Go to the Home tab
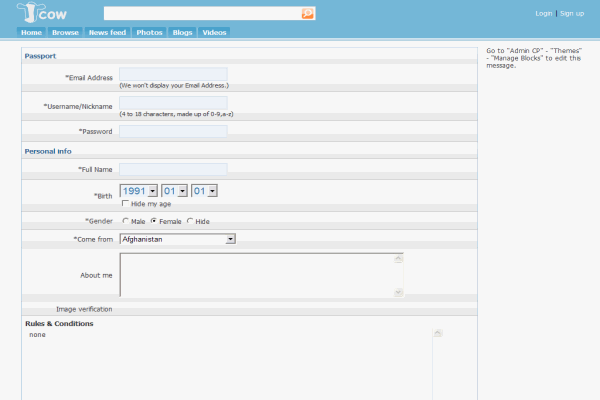The height and width of the screenshot is (400, 600). coord(31,32)
